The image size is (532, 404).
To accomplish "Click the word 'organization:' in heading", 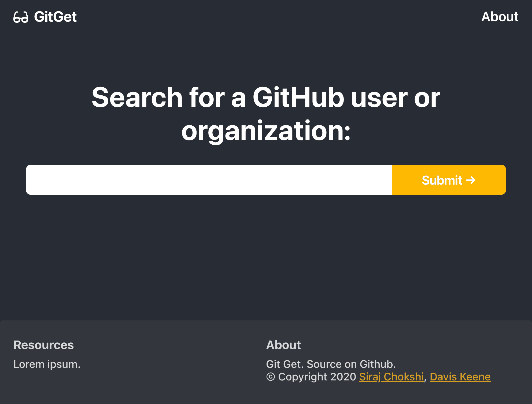I will (x=266, y=131).
